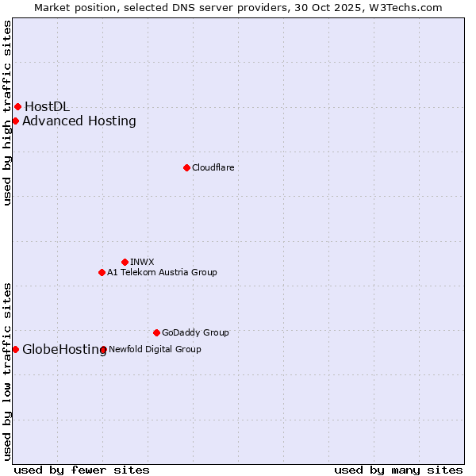Click the GoDaddy Group data point marker
Viewport: 476px width, 476px height.
click(x=156, y=332)
